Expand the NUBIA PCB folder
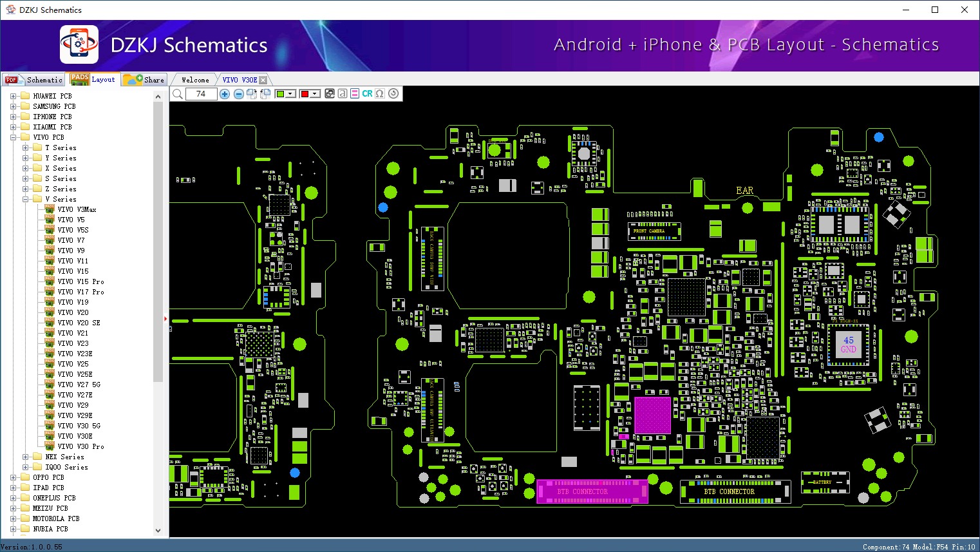 [13, 529]
